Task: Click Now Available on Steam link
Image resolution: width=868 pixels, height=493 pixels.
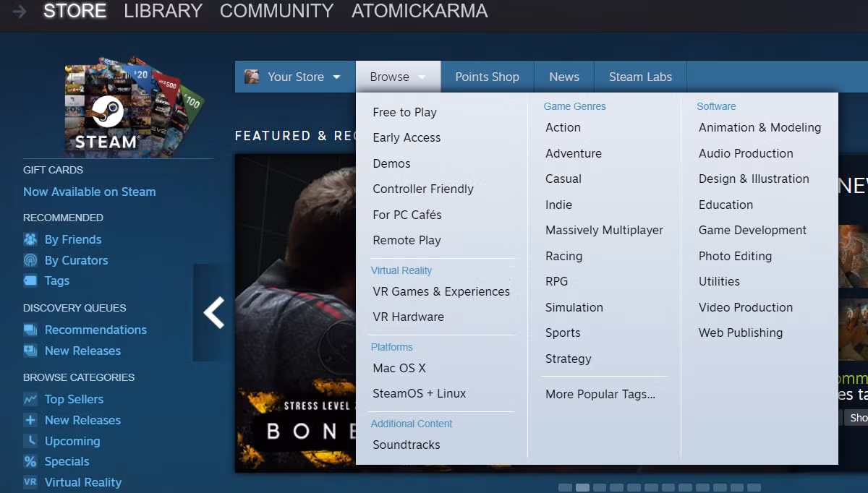Action: pyautogui.click(x=90, y=192)
